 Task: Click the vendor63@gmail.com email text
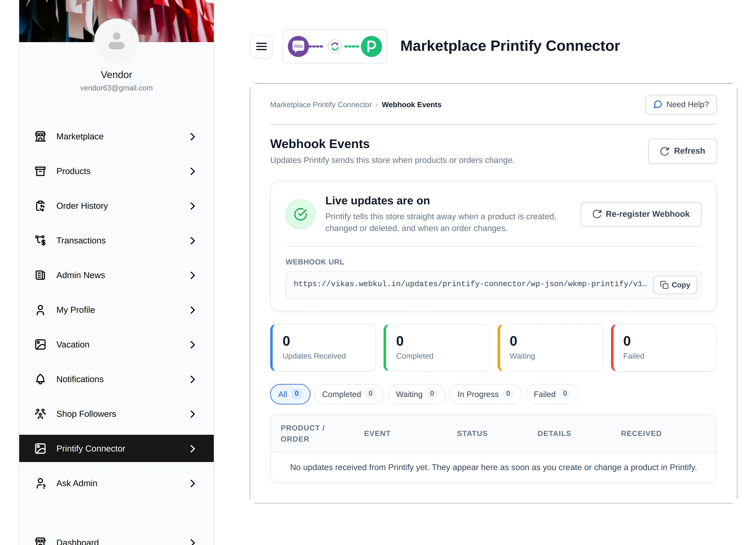[x=116, y=88]
